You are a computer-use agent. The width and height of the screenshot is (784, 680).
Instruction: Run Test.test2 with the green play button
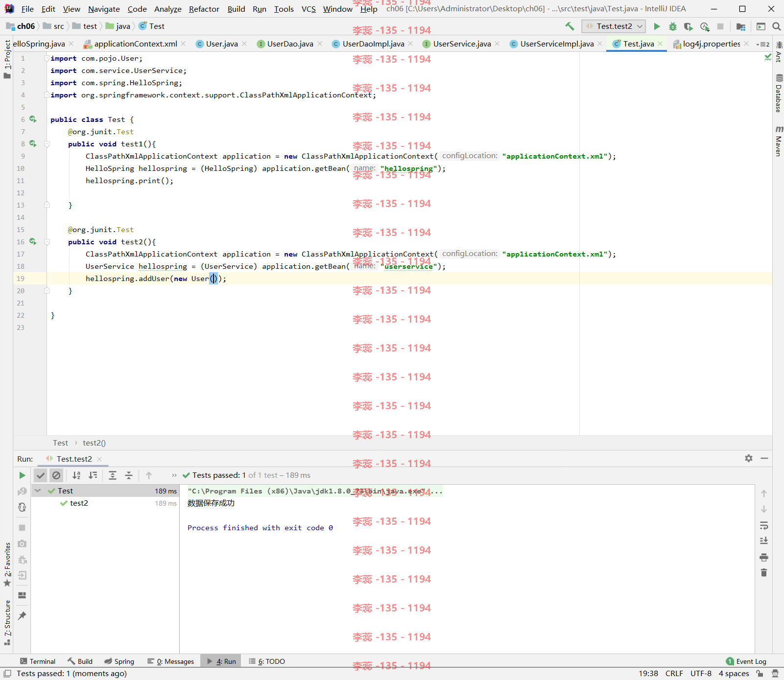657,26
